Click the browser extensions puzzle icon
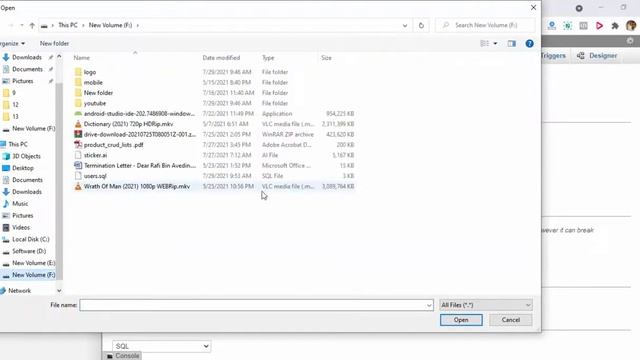Viewport: 640px width, 360px height. click(x=615, y=26)
